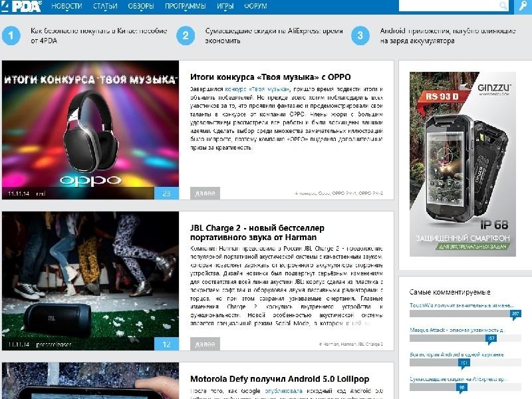This screenshot has height=399, width=532.
Task: Follow inline link опубликовала in Motorola article
Action: tap(284, 391)
